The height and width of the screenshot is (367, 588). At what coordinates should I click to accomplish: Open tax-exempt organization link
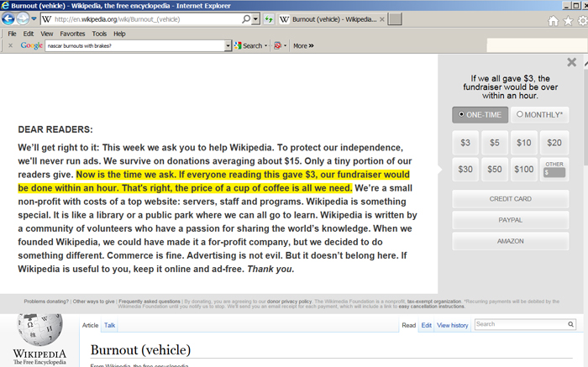pos(434,301)
